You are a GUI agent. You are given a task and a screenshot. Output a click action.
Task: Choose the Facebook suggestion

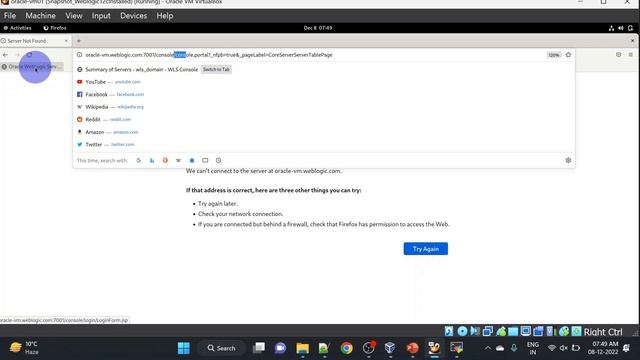[x=324, y=94]
